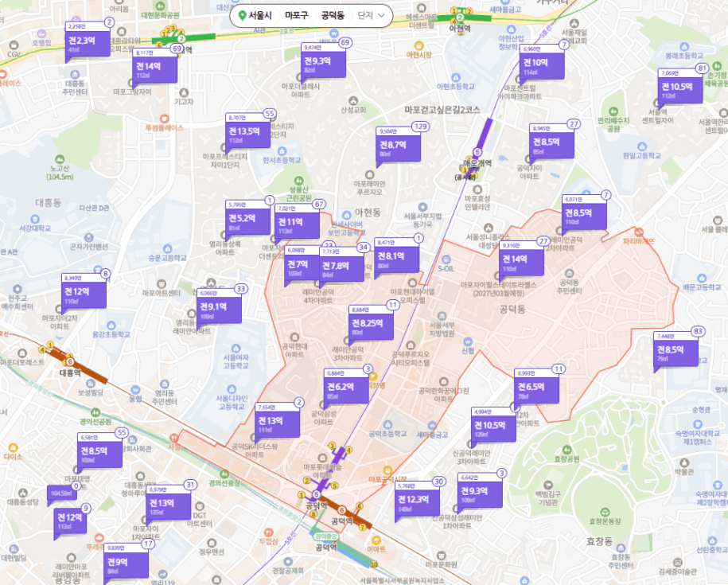Image resolution: width=728 pixels, height=585 pixels.
Task: Click the 한서초등학교 school icon
Action: pyautogui.click(x=282, y=151)
